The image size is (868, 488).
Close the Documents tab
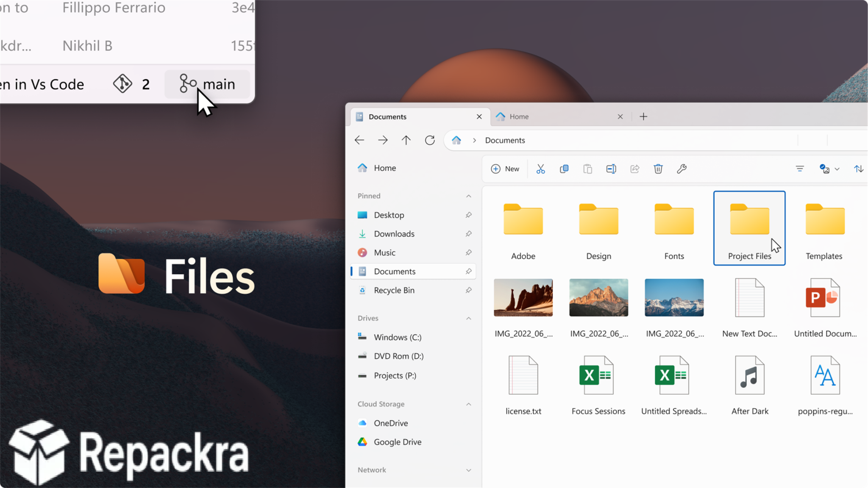click(479, 116)
